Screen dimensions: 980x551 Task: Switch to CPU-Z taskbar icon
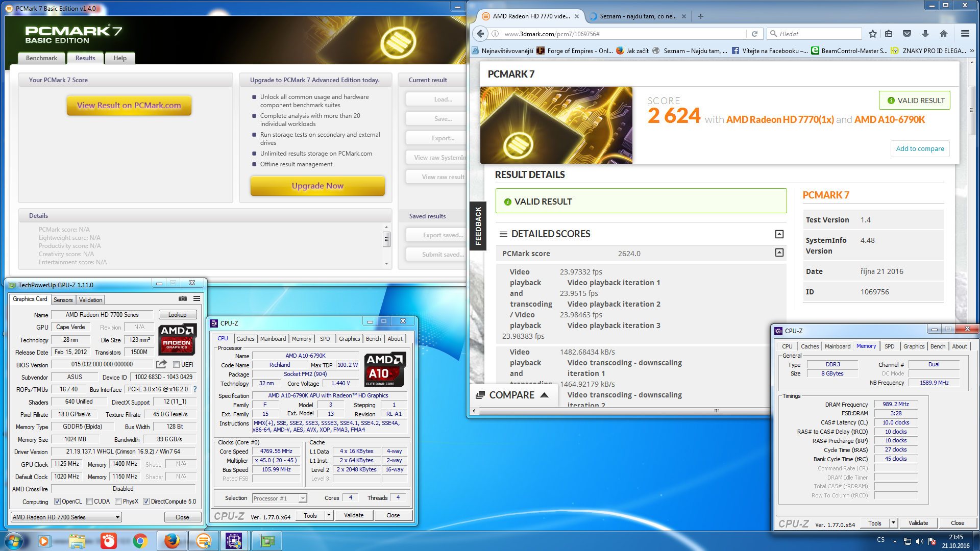pos(234,541)
